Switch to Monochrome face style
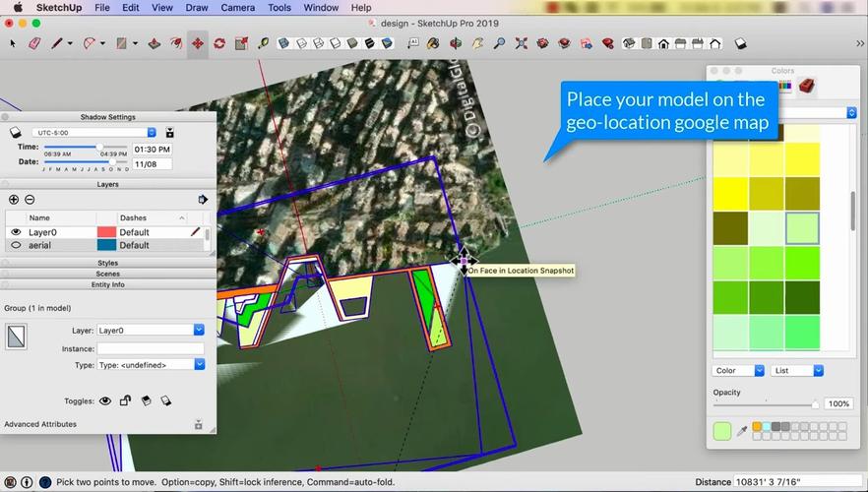The width and height of the screenshot is (868, 492). 387,43
